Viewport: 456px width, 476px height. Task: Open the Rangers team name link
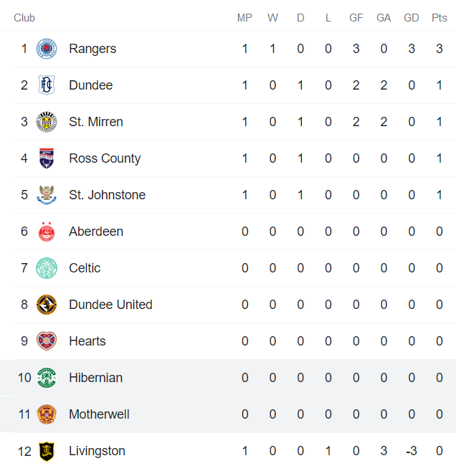click(92, 49)
